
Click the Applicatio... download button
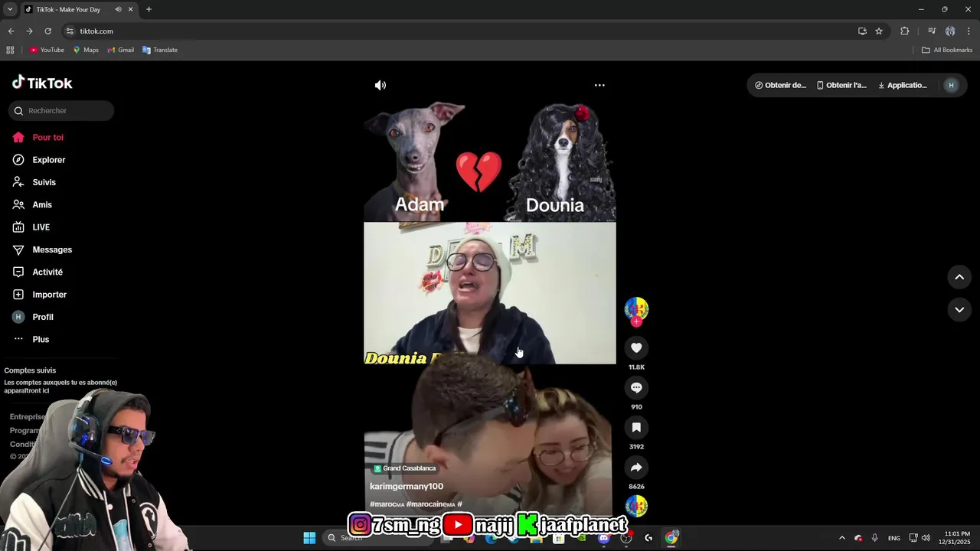click(x=903, y=86)
